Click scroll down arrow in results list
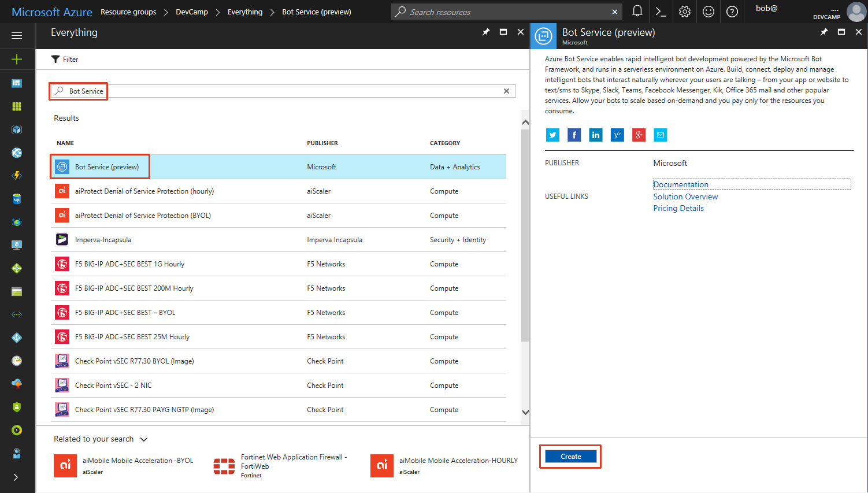The width and height of the screenshot is (868, 493). (525, 412)
